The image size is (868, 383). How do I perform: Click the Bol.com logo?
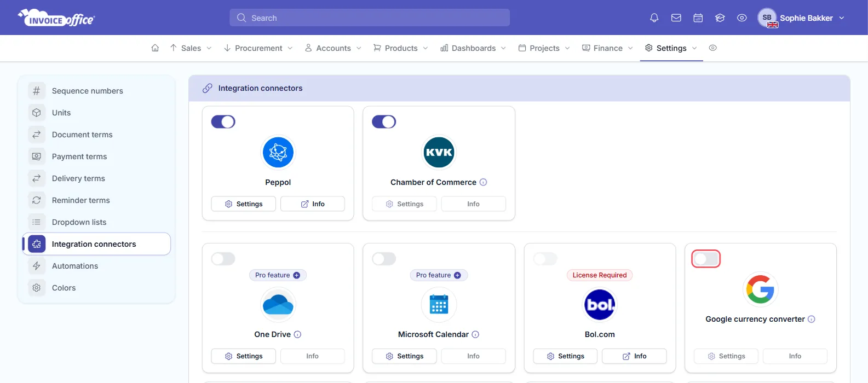tap(600, 305)
